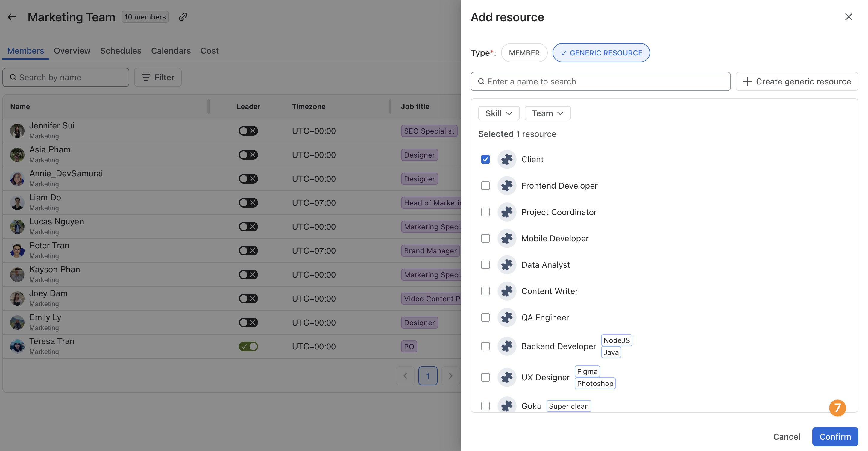Viewport: 868px width, 451px height.
Task: Click the 10 members badge
Action: (145, 17)
